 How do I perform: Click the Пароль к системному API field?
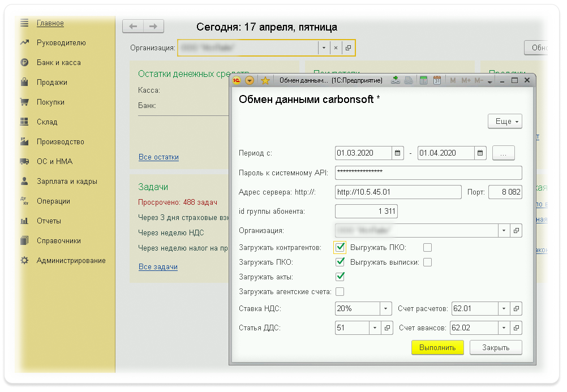tap(428, 173)
